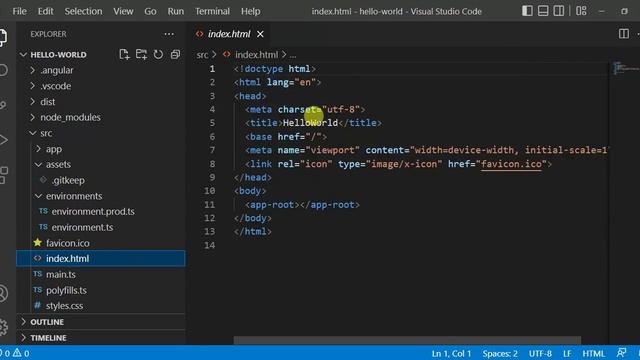Open the Edit menu
This screenshot has height=360, width=640.
pos(45,11)
